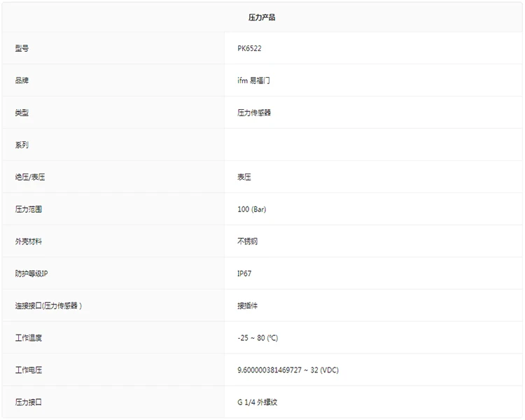Click the 压力产品 table header
The width and height of the screenshot is (525, 420).
[262, 17]
